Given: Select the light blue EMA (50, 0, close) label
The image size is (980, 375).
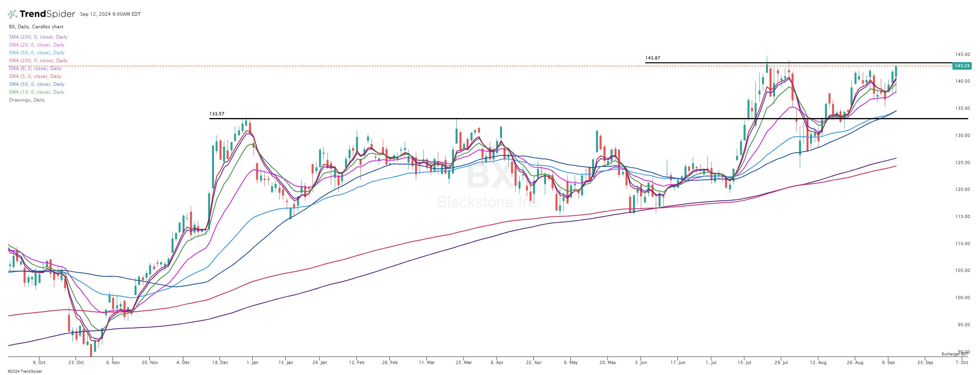Looking at the screenshot, I should (x=37, y=53).
